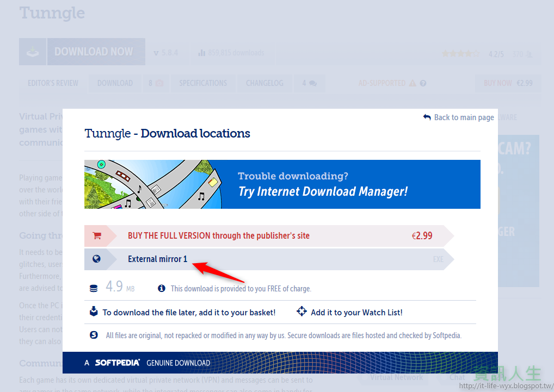
Task: Click the DOWNLOAD NOW button
Action: (x=96, y=52)
